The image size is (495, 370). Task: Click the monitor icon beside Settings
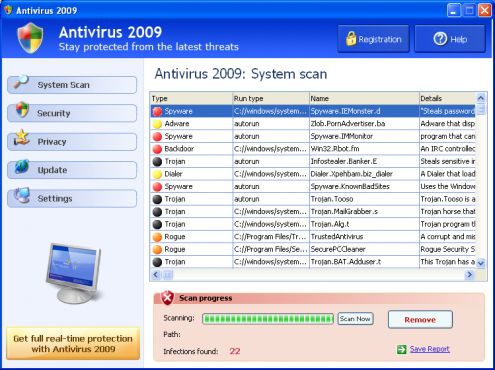[x=22, y=195]
